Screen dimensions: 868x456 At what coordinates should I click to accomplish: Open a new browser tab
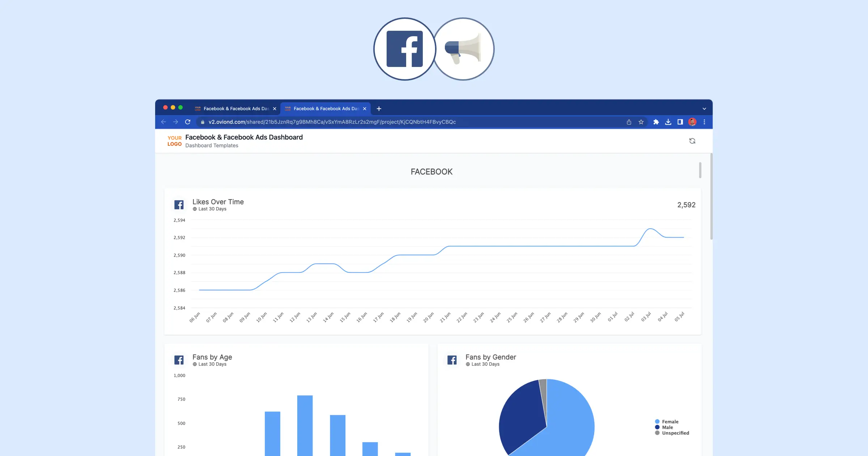(x=379, y=109)
